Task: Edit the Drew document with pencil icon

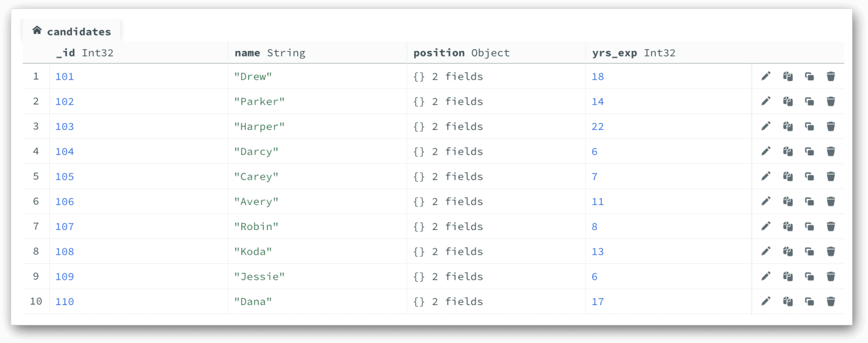Action: [x=766, y=76]
